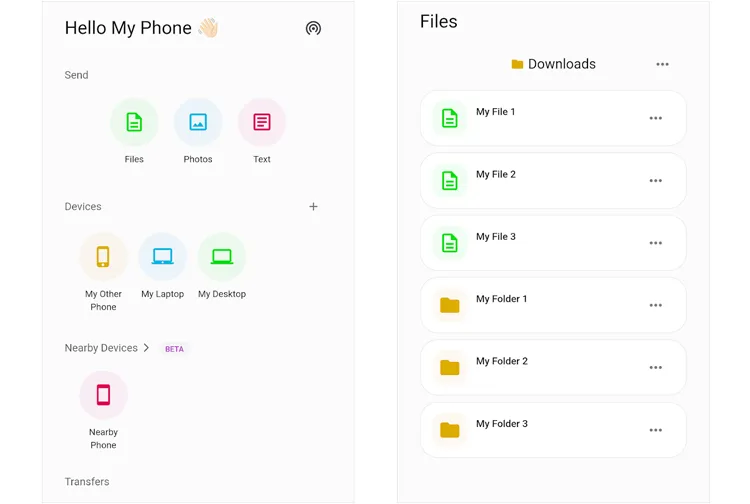Open the My File 3 options menu
Viewport: 750px width, 504px height.
pos(656,243)
